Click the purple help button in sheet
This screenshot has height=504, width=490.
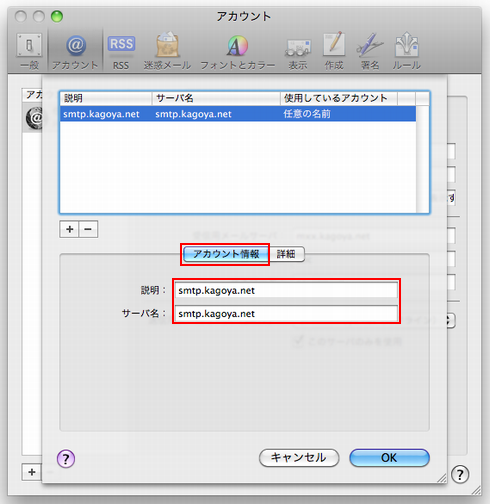[x=66, y=459]
